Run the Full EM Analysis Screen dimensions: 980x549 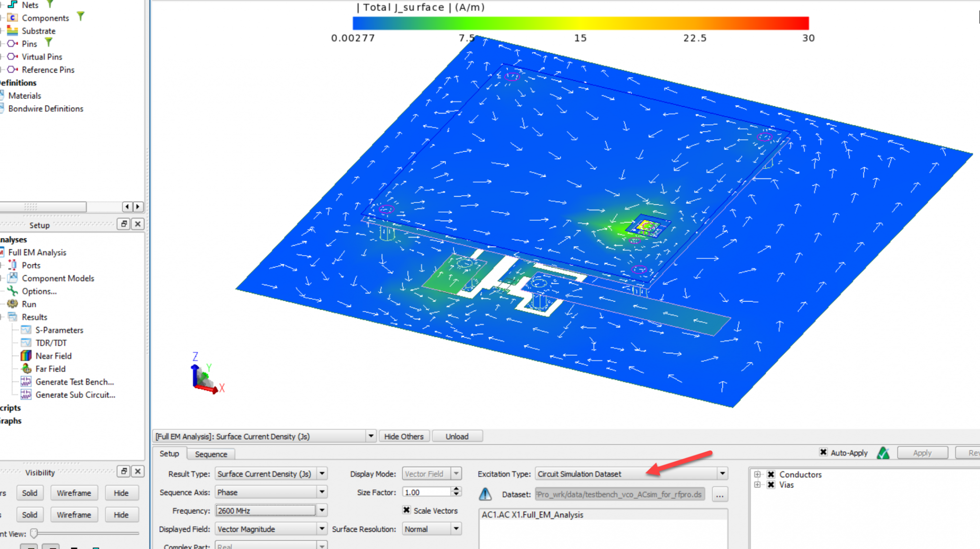29,304
